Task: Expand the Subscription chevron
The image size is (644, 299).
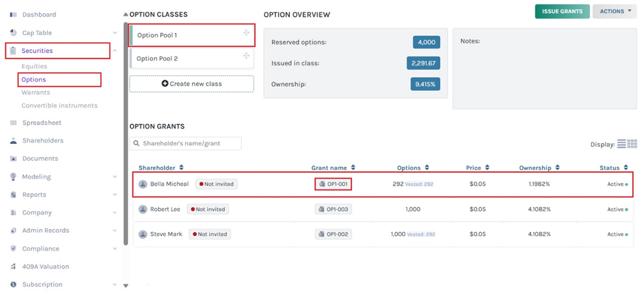Action: click(115, 284)
